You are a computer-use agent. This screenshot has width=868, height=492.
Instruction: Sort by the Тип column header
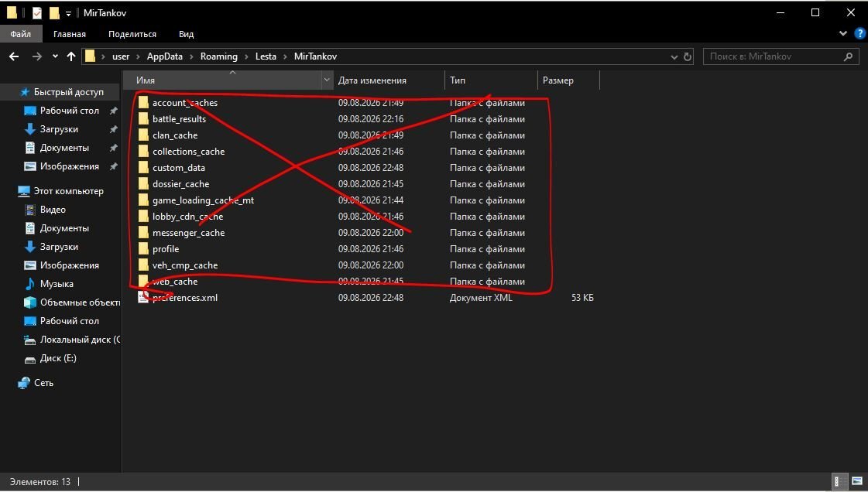pyautogui.click(x=490, y=80)
